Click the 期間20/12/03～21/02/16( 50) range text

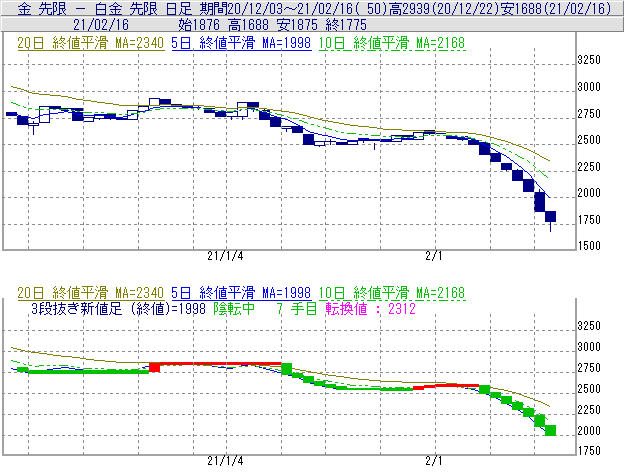pos(294,9)
